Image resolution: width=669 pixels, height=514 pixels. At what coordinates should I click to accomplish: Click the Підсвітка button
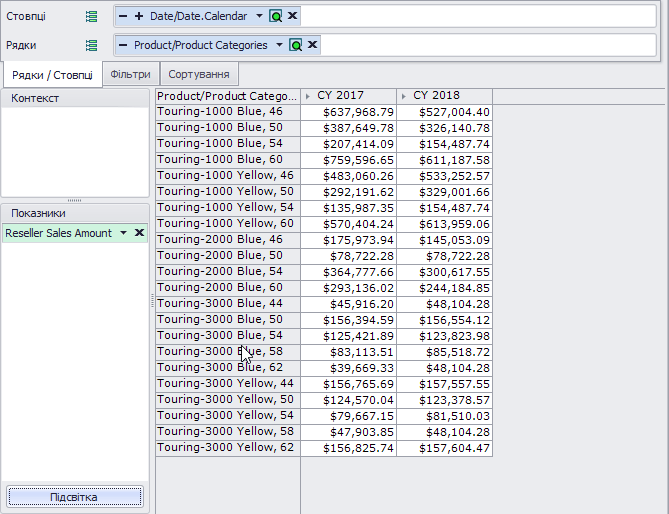75,497
